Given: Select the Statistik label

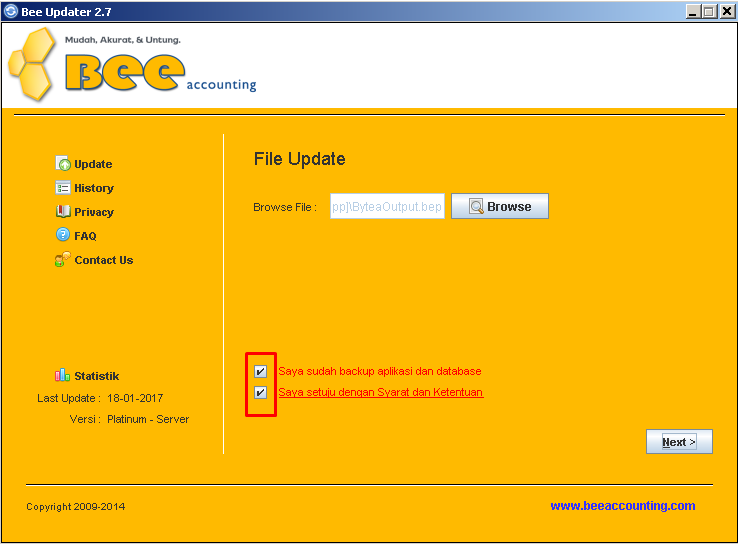Looking at the screenshot, I should pos(96,376).
